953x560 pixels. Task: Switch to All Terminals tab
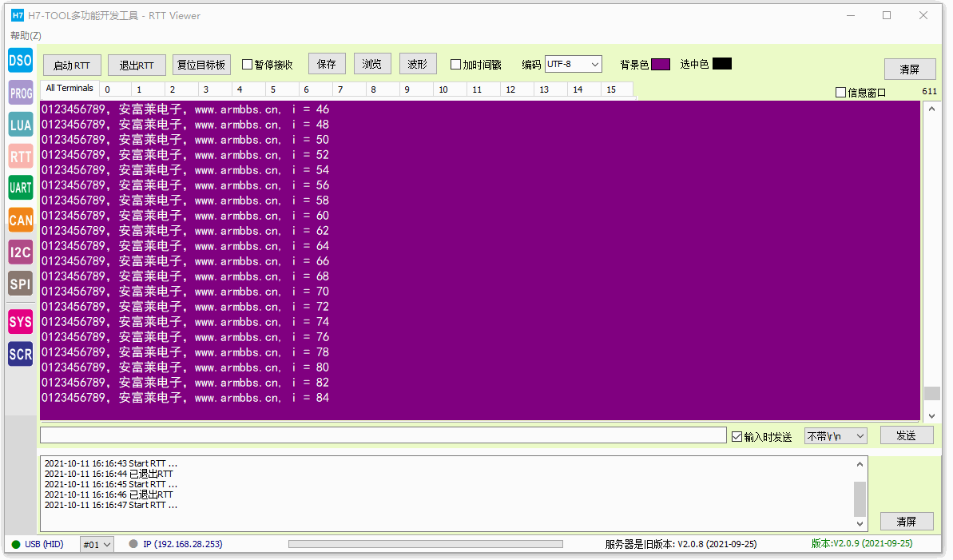pos(69,89)
